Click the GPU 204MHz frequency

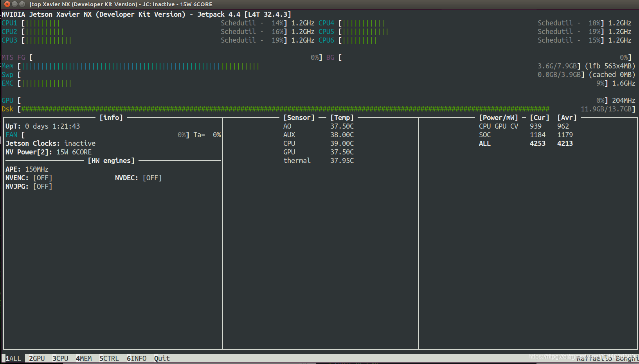click(624, 100)
